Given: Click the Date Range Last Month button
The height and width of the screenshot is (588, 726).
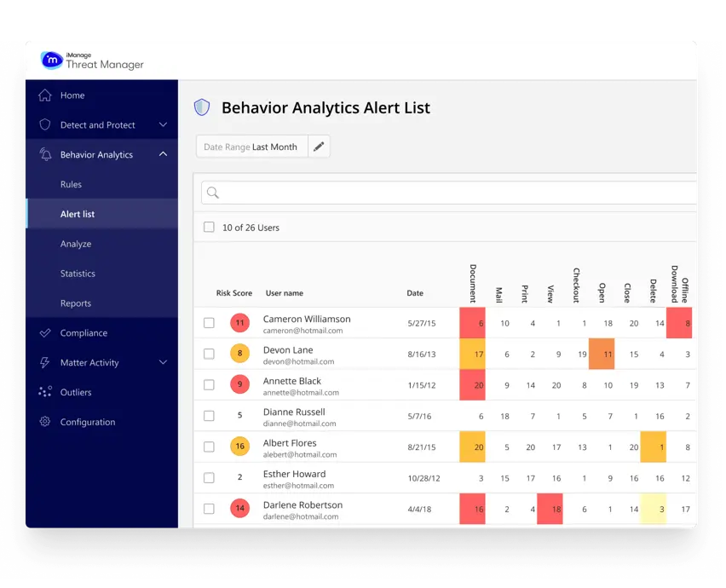Looking at the screenshot, I should (252, 147).
